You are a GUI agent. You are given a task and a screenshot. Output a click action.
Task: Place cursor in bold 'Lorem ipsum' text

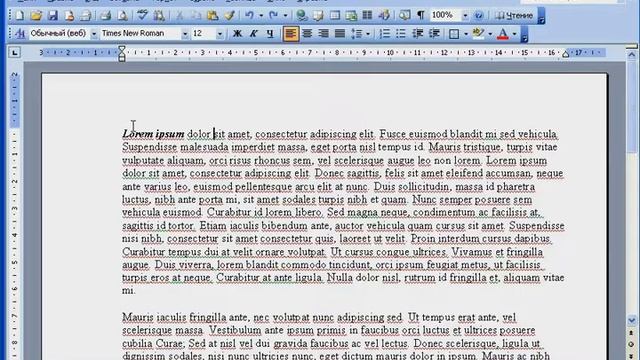[153, 134]
